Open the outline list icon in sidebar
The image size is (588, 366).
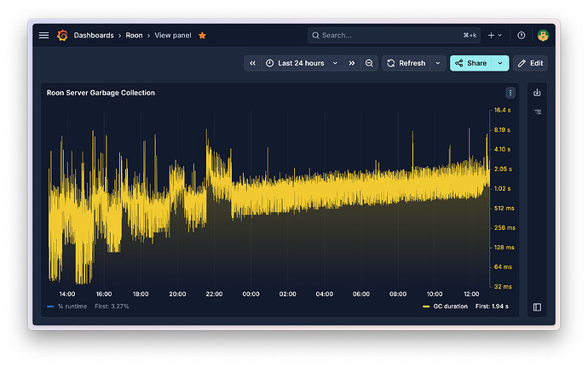[x=537, y=112]
